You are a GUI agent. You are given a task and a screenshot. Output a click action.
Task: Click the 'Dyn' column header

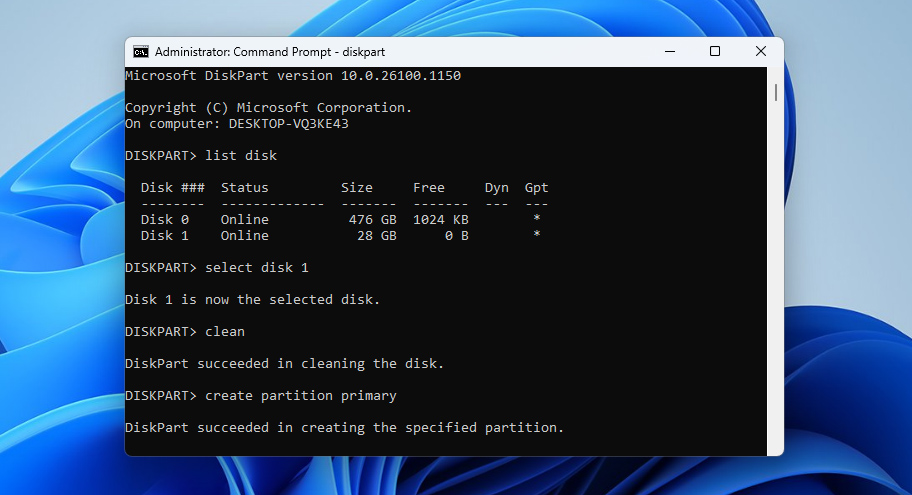pyautogui.click(x=497, y=188)
